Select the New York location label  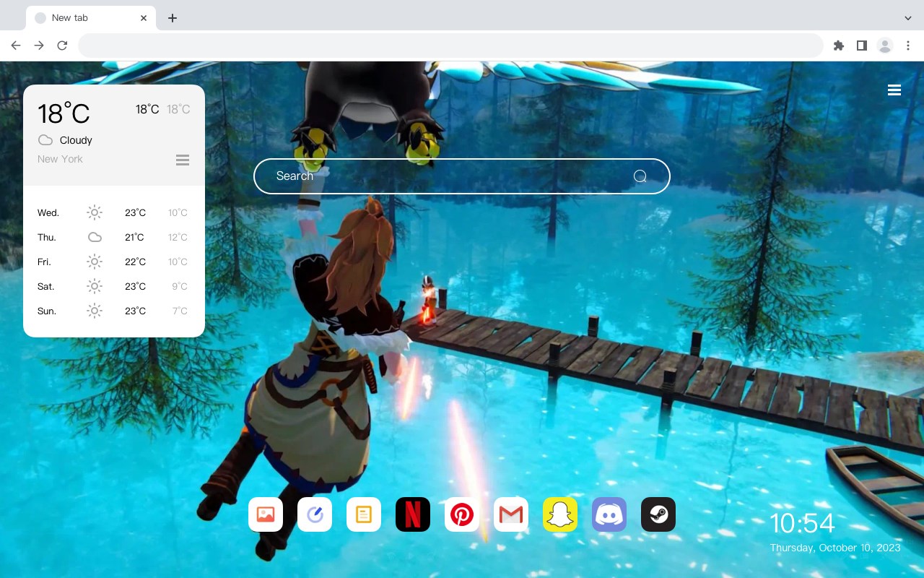(60, 159)
